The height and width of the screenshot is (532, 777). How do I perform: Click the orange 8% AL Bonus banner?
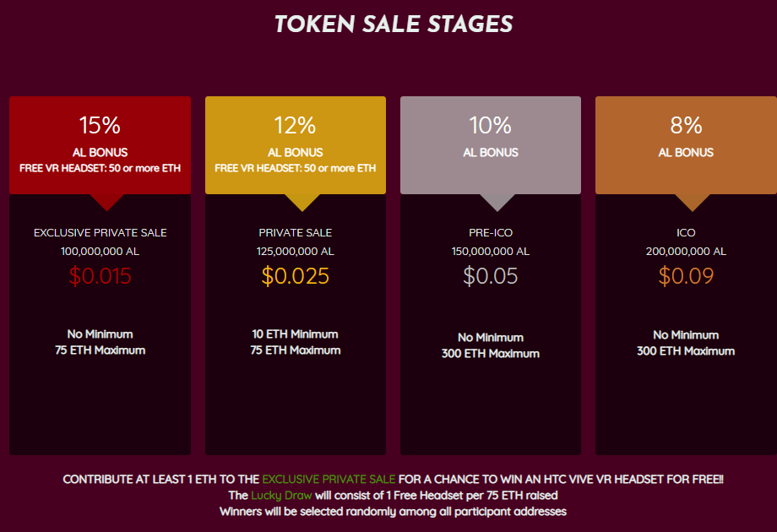click(686, 144)
